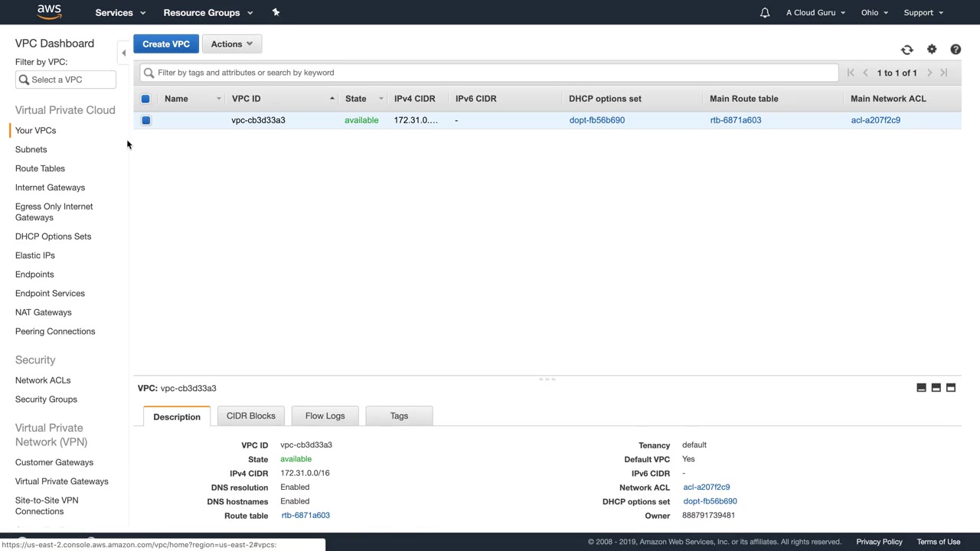Open NAT Gateways in sidebar
Screen dimensions: 980x551
[x=43, y=312]
